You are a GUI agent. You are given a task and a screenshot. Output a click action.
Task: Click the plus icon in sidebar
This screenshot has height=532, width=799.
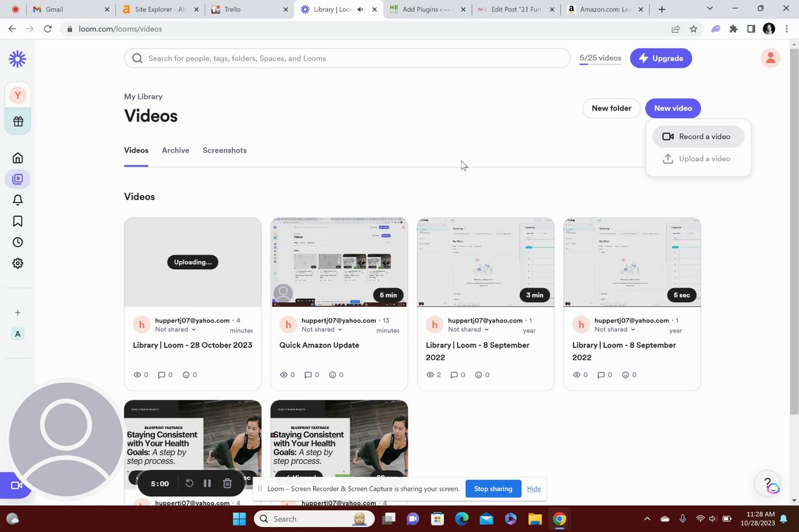[x=17, y=312]
